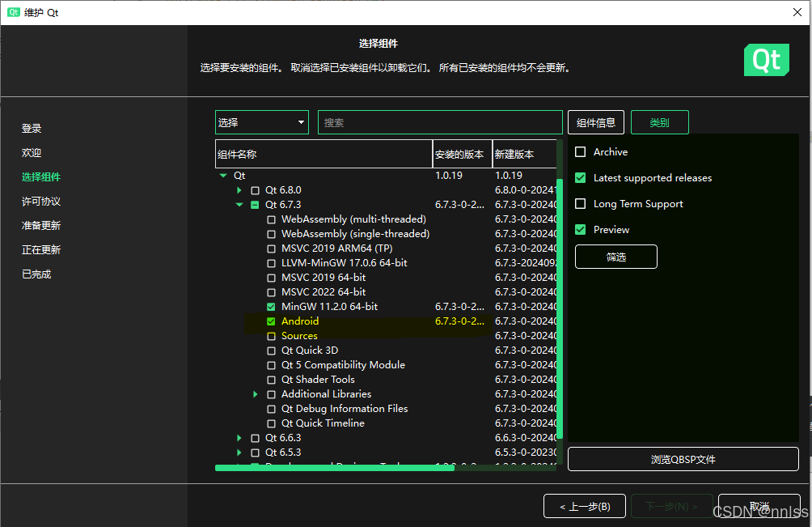Select 许可协议 step in sidebar
812x527 pixels.
(x=41, y=201)
